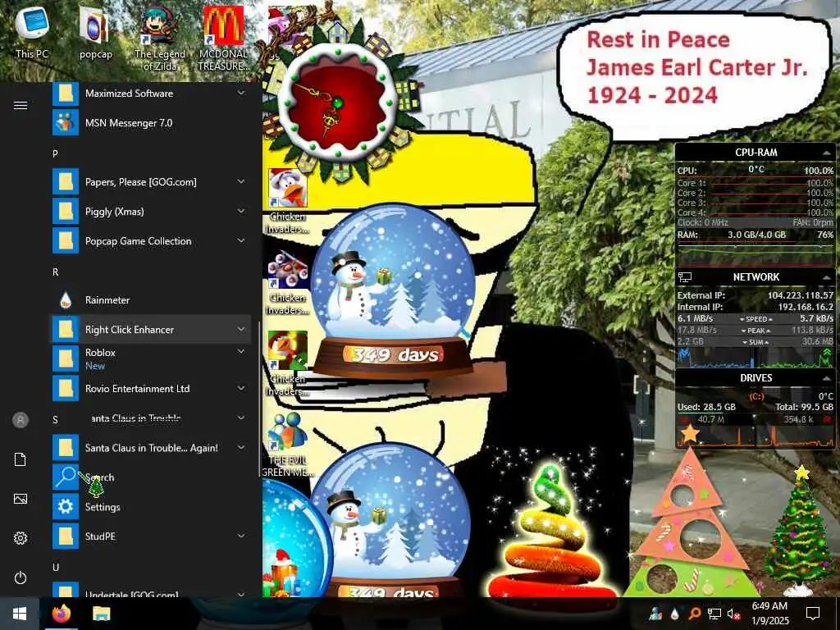Open This PC desktop icon
This screenshot has height=630, width=840.
point(31,32)
